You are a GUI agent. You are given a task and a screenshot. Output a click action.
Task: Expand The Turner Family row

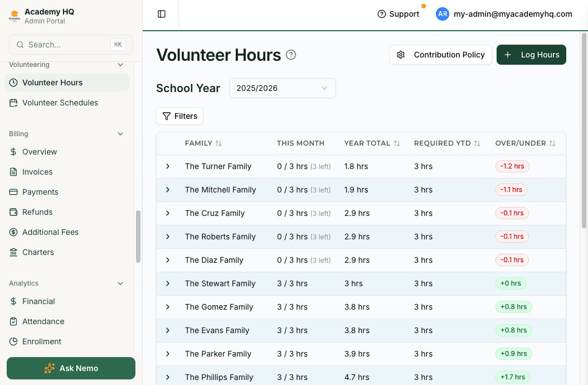tap(168, 166)
